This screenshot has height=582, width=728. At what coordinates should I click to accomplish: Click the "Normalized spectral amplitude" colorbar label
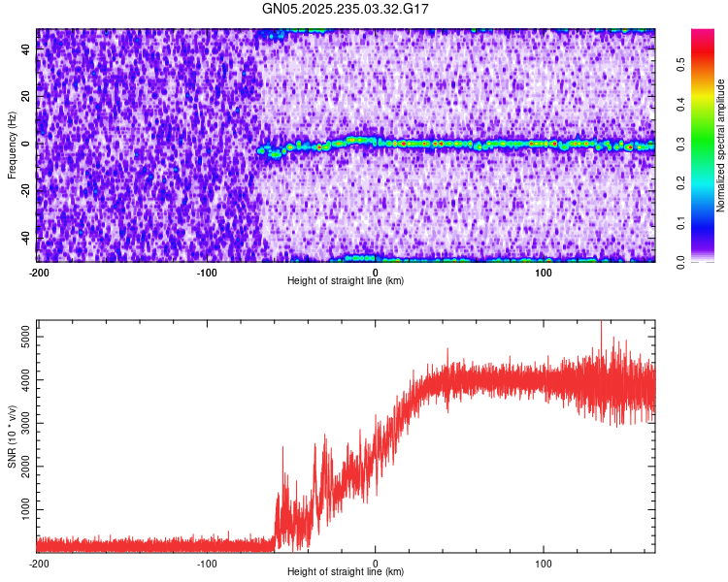pos(721,145)
